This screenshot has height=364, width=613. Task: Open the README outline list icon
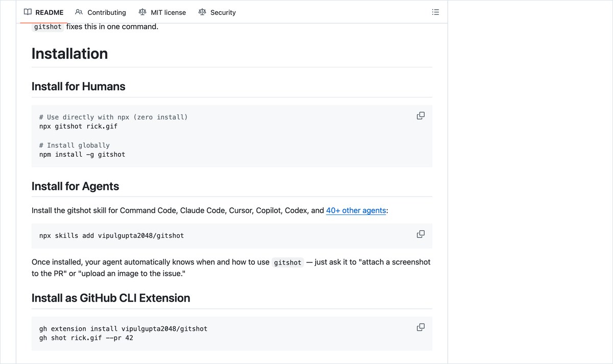pyautogui.click(x=435, y=12)
